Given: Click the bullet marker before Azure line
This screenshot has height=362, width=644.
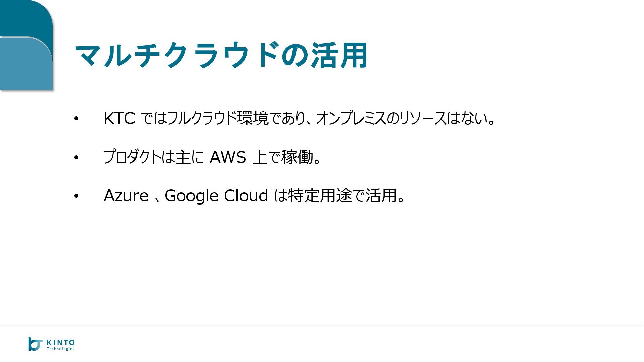Looking at the screenshot, I should point(76,196).
